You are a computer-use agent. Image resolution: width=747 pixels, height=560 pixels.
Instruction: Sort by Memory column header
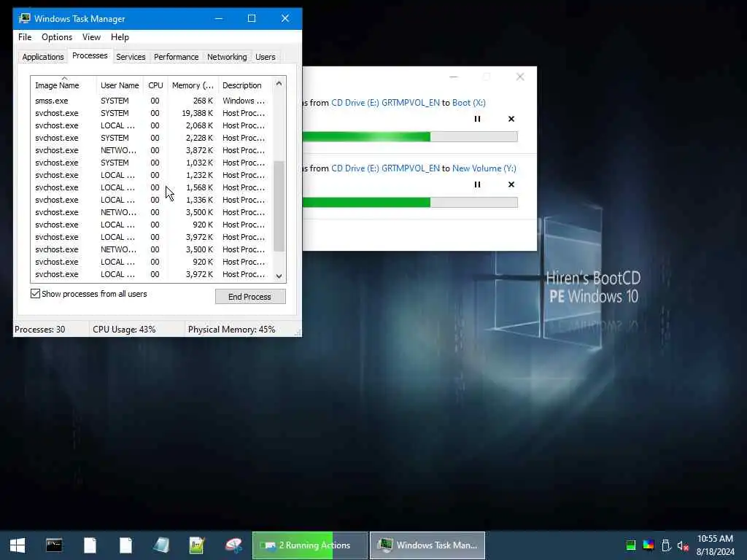point(193,85)
